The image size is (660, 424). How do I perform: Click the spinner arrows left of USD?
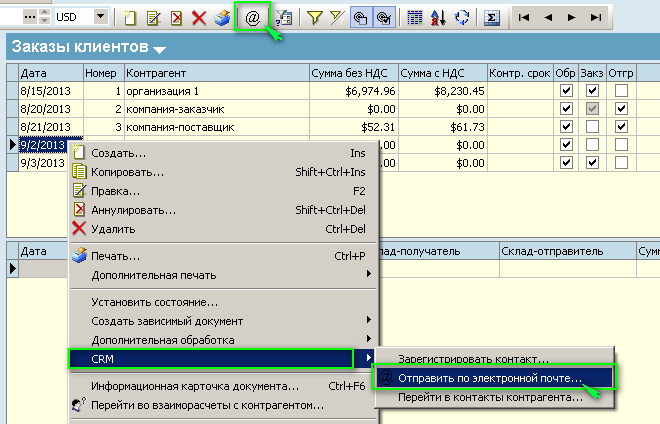(x=44, y=17)
